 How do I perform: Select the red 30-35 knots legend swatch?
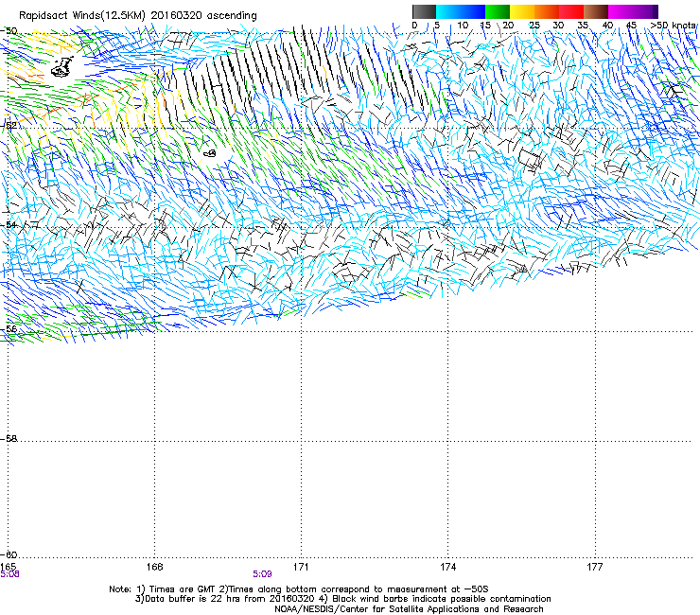click(x=571, y=11)
